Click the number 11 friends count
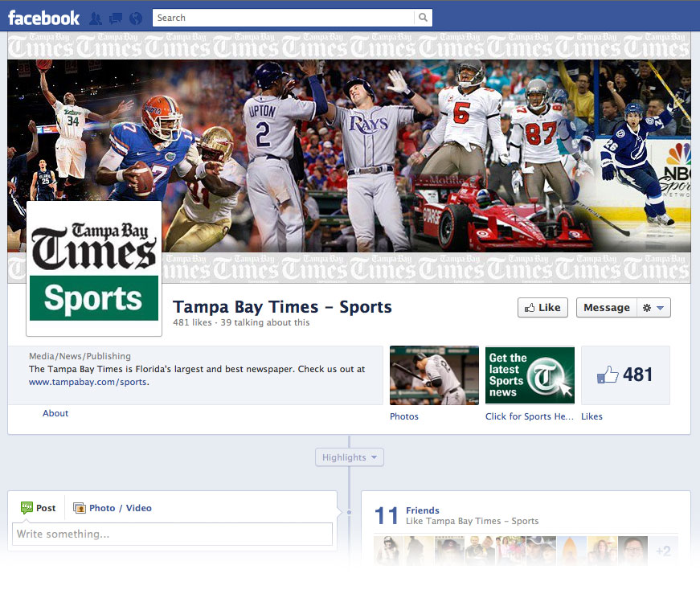Viewport: 700px width, 594px height. coord(386,516)
